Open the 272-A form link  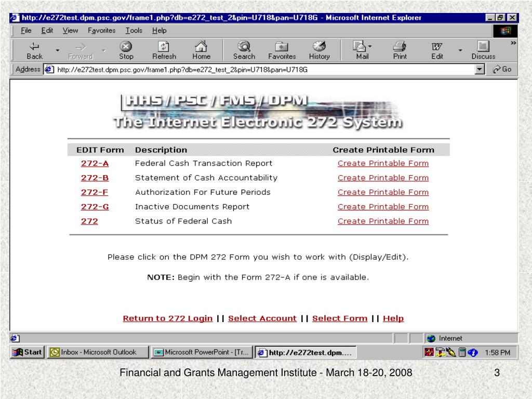click(x=95, y=164)
